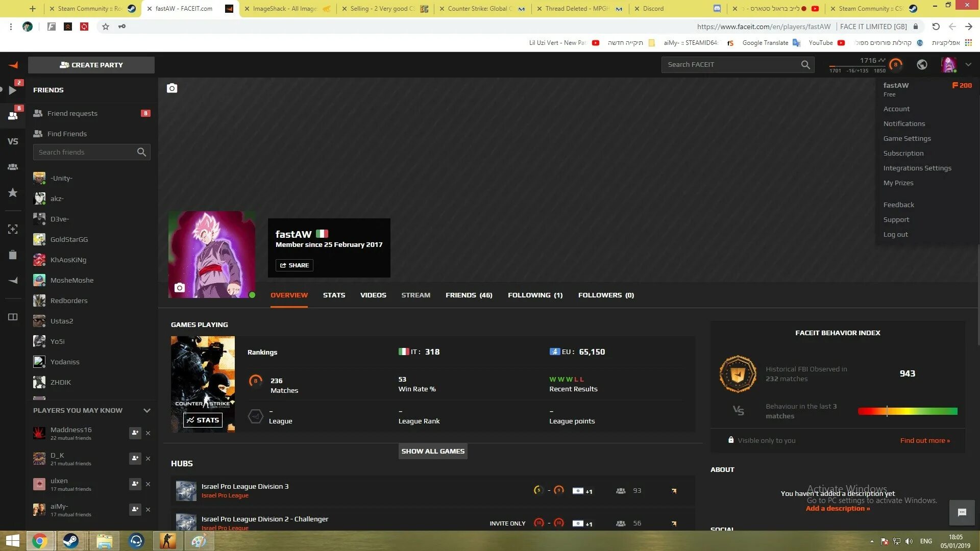The width and height of the screenshot is (980, 551).
Task: Switch to the STATS profile tab
Action: point(334,295)
